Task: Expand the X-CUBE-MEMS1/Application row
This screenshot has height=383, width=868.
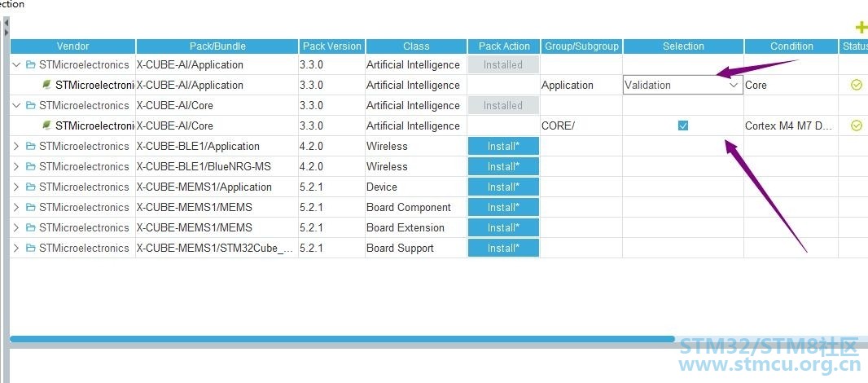Action: pyautogui.click(x=16, y=187)
